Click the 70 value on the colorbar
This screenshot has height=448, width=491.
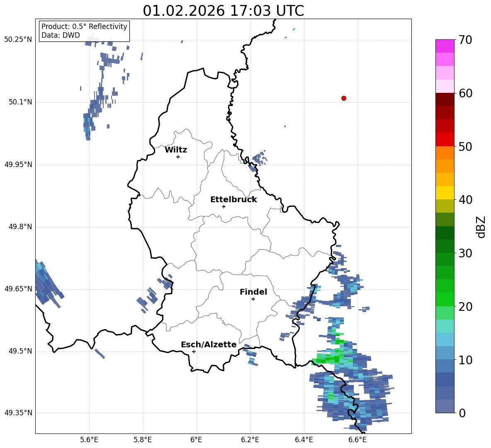pos(465,40)
